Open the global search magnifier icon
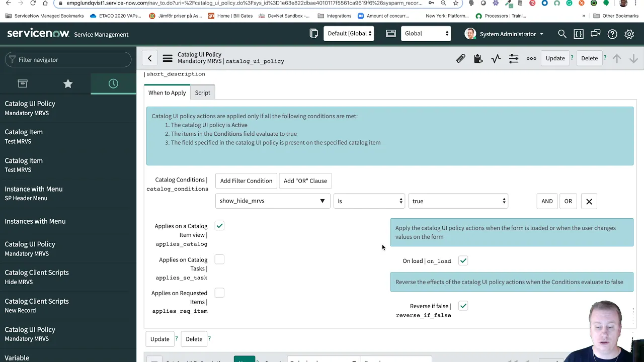Screen dimensions: 644x362 [562, 34]
